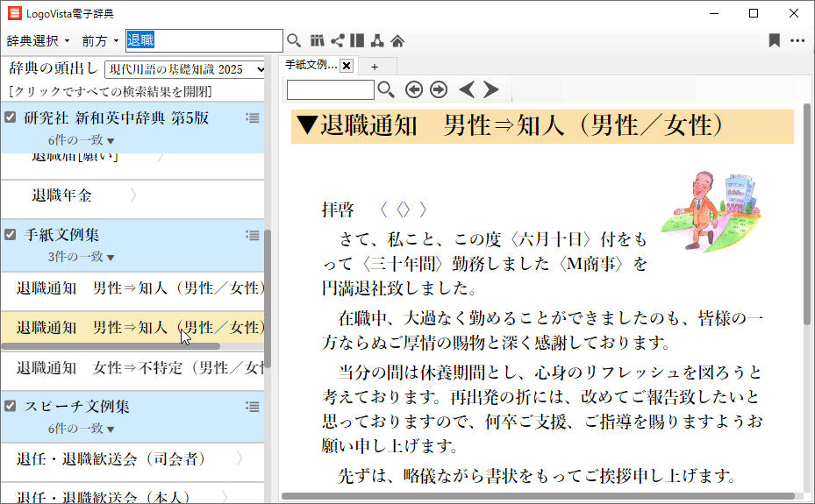
Task: Collapse the 3件の一致 under 手紙文例集
Action: coord(81,257)
